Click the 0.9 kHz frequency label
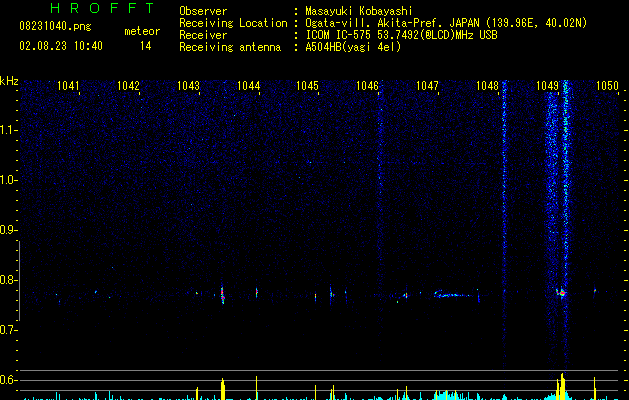The height and width of the screenshot is (400, 629). point(8,230)
